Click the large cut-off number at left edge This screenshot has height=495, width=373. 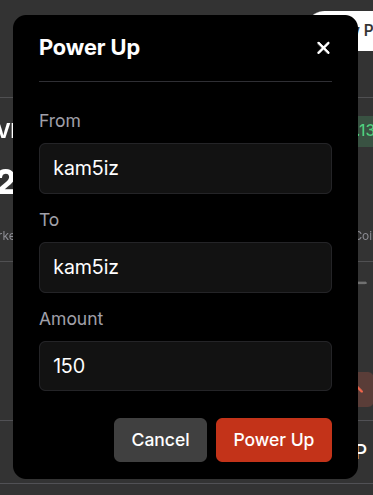pyautogui.click(x=6, y=182)
